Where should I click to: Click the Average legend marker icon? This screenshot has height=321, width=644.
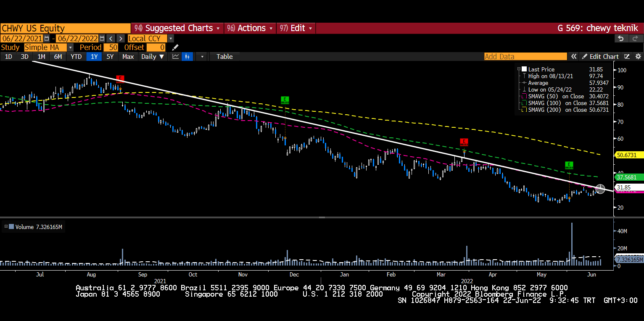[524, 83]
